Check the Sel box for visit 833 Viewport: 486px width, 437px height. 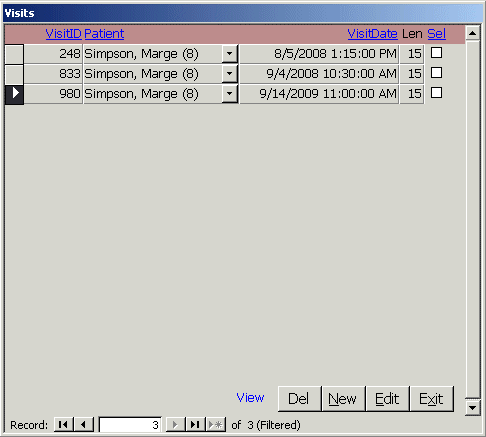coord(436,73)
